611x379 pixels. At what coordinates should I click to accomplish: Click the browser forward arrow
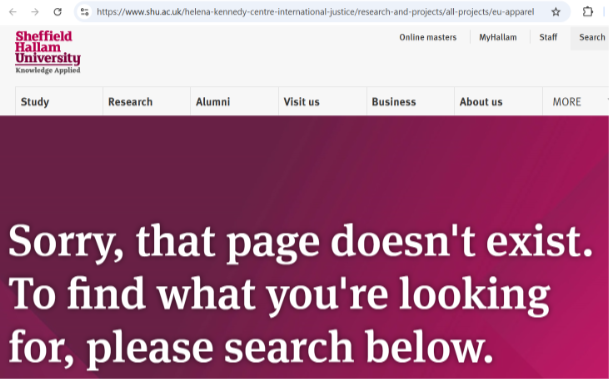(x=35, y=12)
